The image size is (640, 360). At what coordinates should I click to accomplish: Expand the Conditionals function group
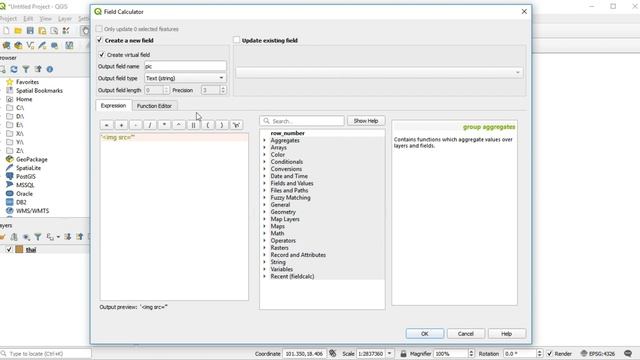(x=264, y=162)
